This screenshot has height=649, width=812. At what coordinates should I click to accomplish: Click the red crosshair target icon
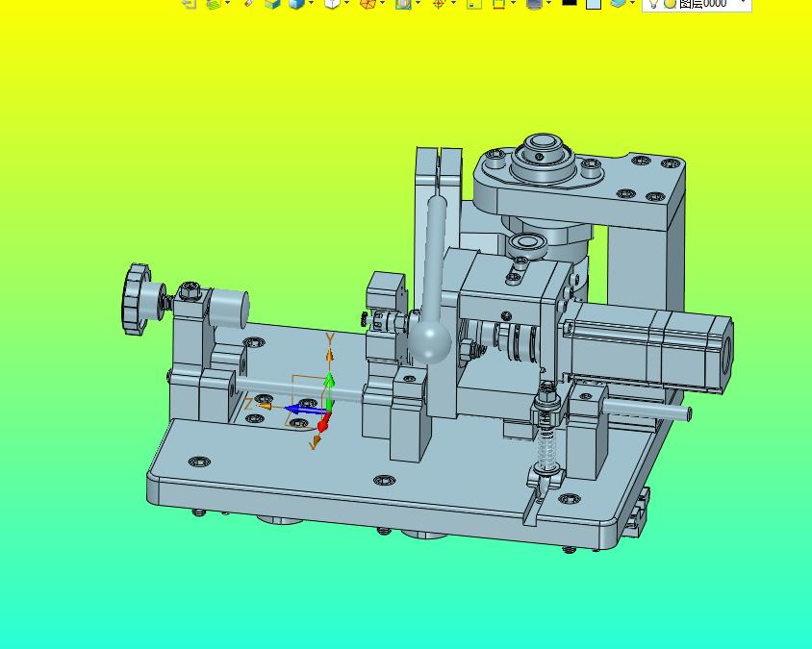point(439,3)
